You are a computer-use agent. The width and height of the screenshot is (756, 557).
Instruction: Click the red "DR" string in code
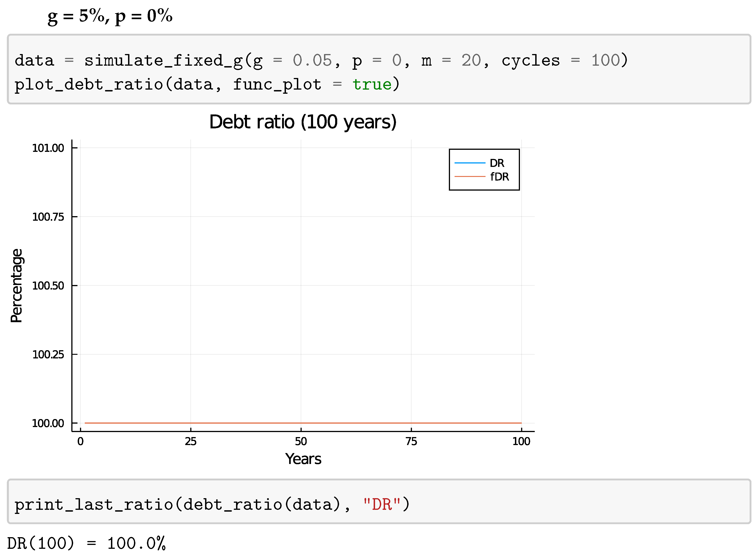[382, 505]
